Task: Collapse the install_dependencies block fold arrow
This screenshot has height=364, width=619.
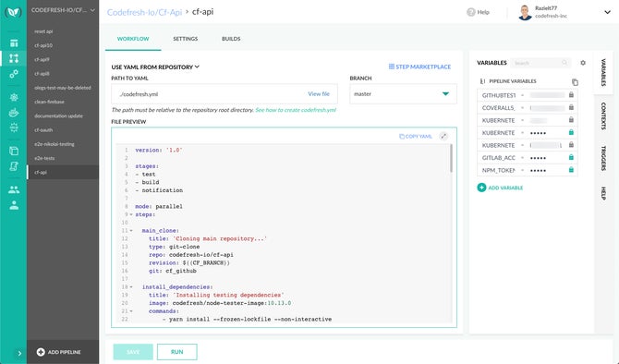Action: click(x=131, y=287)
